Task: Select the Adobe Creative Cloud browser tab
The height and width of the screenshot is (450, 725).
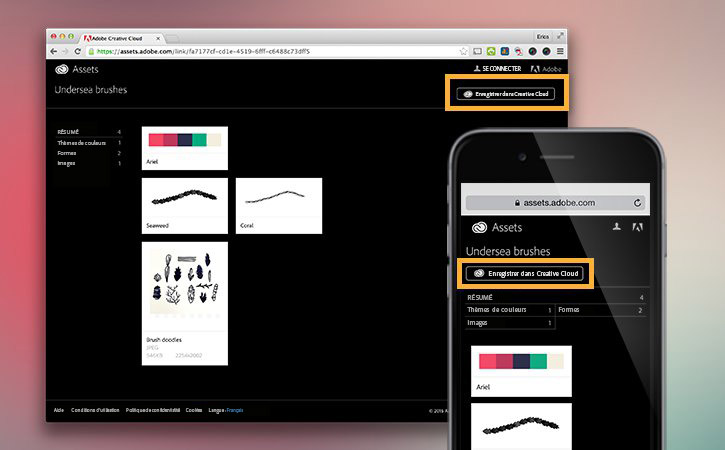Action: [x=120, y=38]
